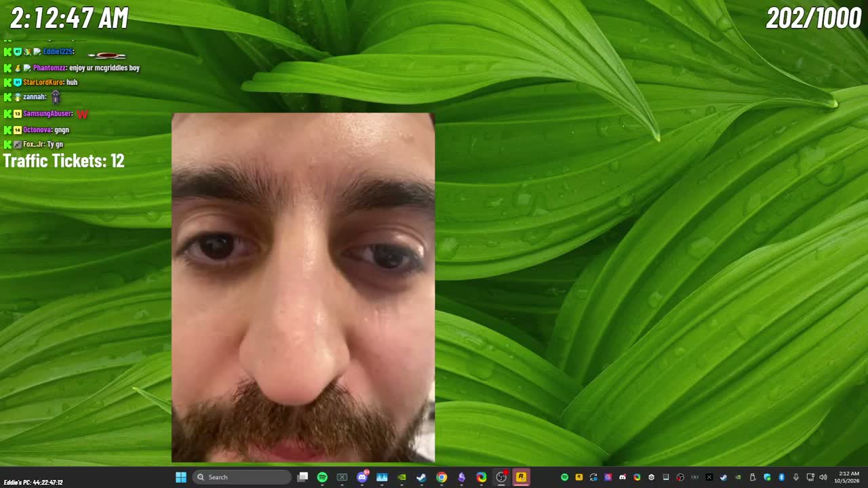Viewport: 868px width, 488px height.
Task: Open Rockstar Games Launcher from the taskbar
Action: 521,477
